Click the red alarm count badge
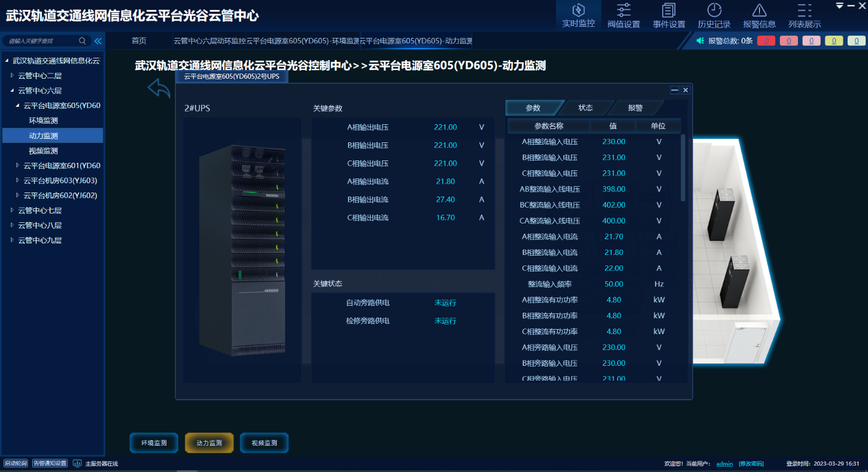Screen dimensions: 868x472 tap(765, 41)
